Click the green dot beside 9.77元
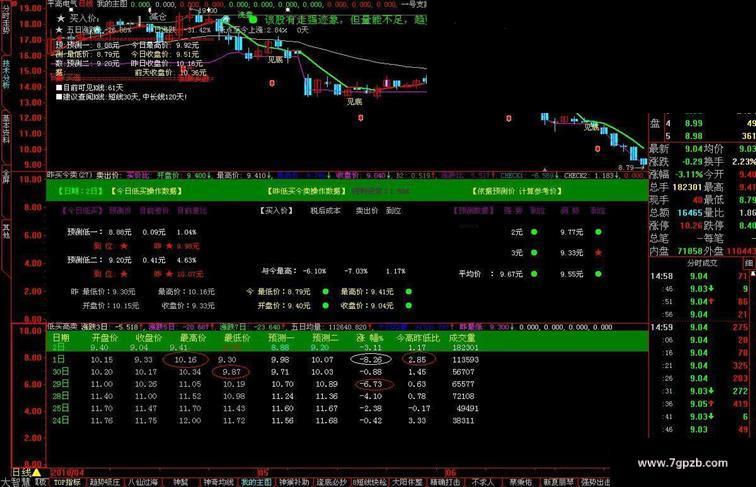Image resolution: width=756 pixels, height=487 pixels. pos(598,232)
